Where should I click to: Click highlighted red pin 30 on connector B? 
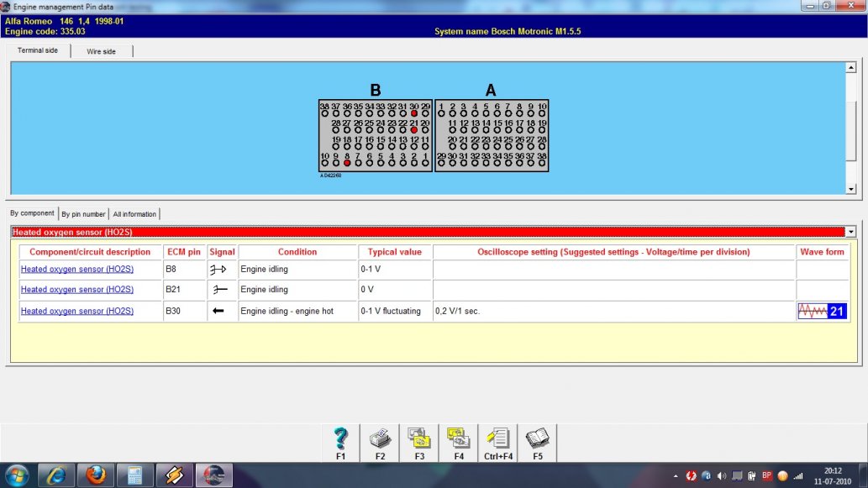414,113
